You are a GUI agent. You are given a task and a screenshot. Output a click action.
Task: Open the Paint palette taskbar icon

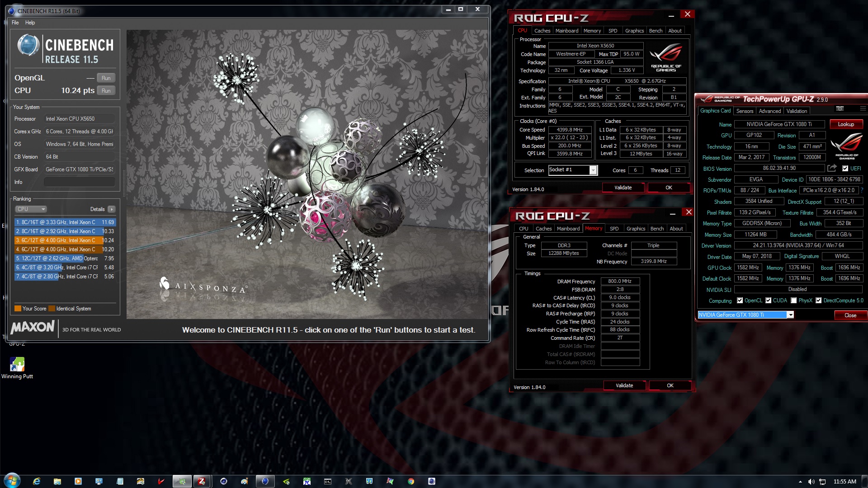[245, 481]
